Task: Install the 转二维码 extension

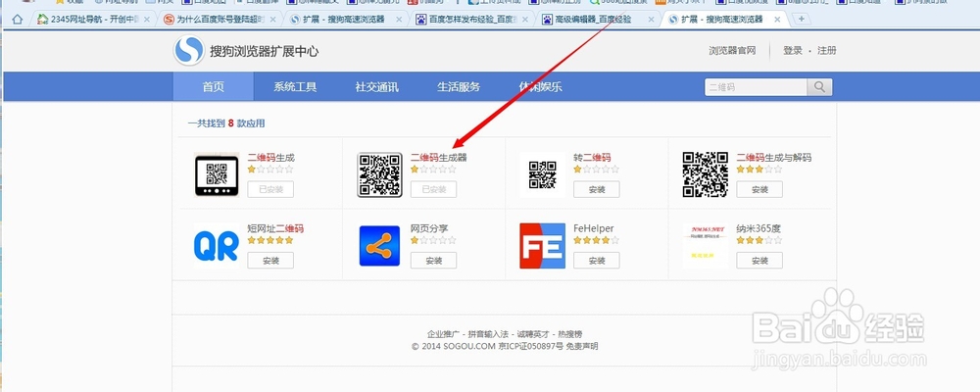Action: 597,189
